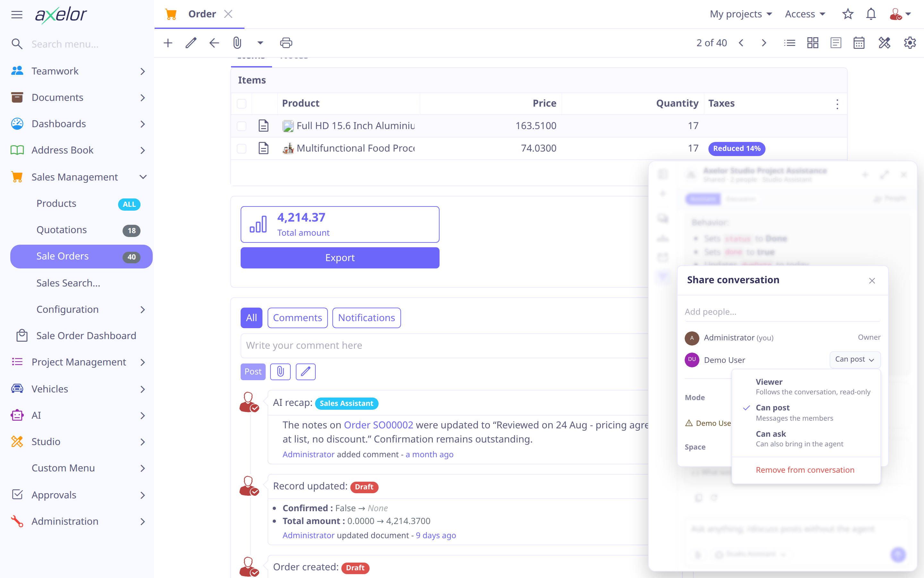Print the order with printer icon
The height and width of the screenshot is (578, 924).
coord(286,43)
